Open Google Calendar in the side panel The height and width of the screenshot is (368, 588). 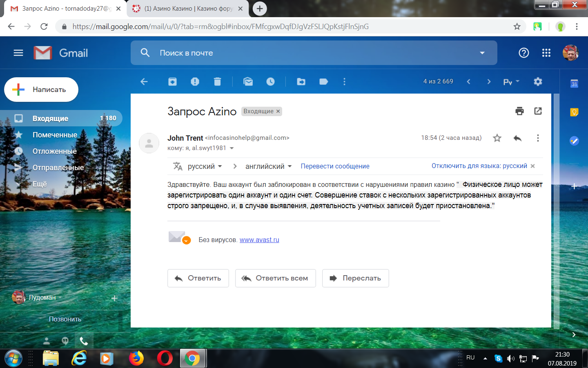click(x=574, y=84)
